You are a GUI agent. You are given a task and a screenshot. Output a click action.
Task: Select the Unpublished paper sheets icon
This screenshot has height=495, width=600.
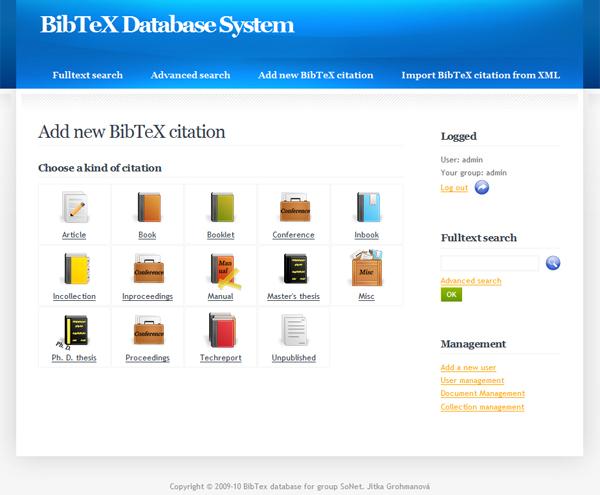tap(294, 330)
